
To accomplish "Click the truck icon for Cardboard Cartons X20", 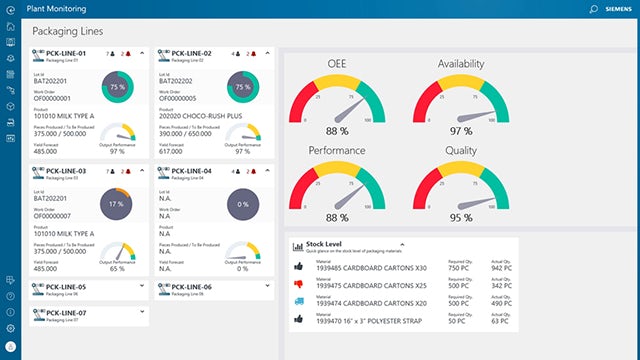I will click(x=299, y=302).
